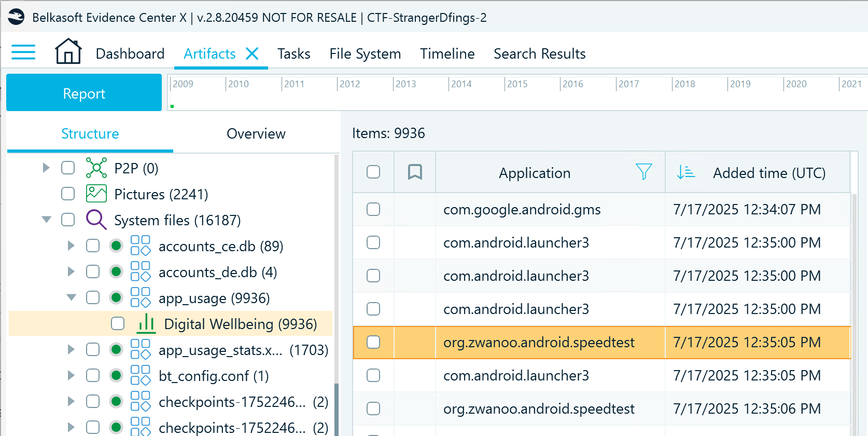
Task: Select the Digital Wellbeing (9936) tree item
Action: click(x=171, y=323)
